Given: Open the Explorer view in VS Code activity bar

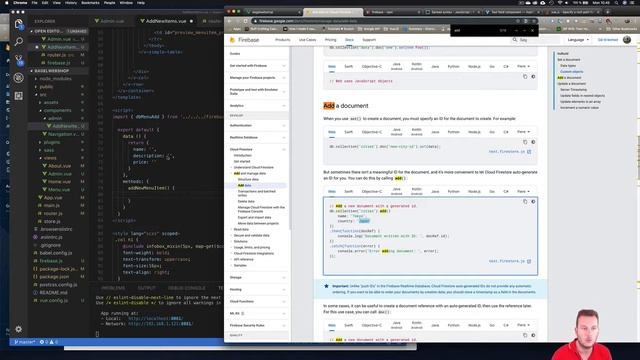Looking at the screenshot, I should (18, 24).
